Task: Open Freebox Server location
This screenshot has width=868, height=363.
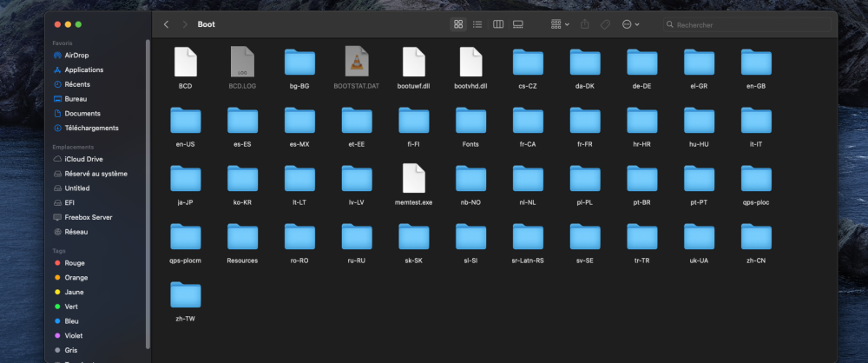Action: point(88,217)
